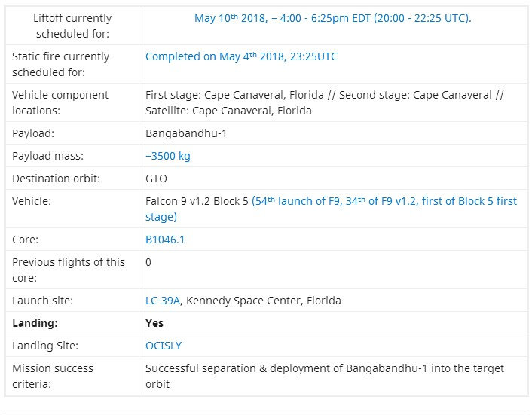Click the Previous flights of this core label
The width and height of the screenshot is (532, 415).
[x=69, y=262]
